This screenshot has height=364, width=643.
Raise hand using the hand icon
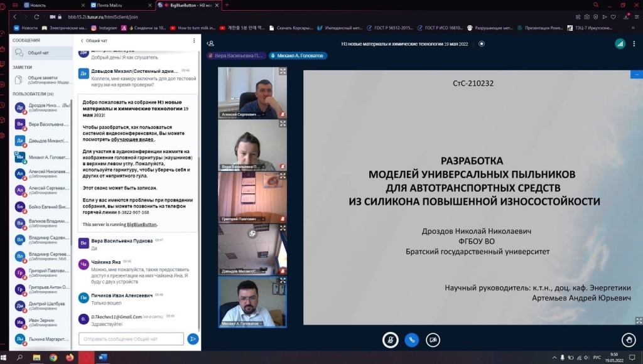(629, 340)
